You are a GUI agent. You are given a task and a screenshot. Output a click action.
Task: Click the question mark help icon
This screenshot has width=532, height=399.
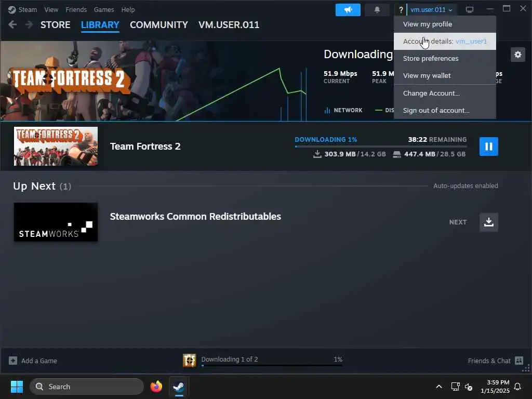pos(401,10)
